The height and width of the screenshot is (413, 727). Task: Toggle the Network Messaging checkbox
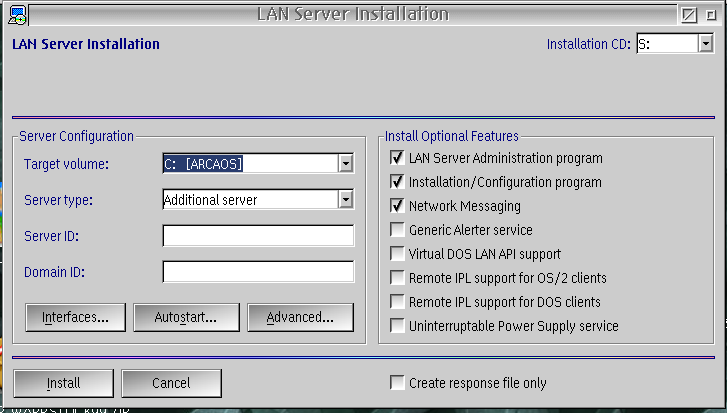click(x=397, y=206)
